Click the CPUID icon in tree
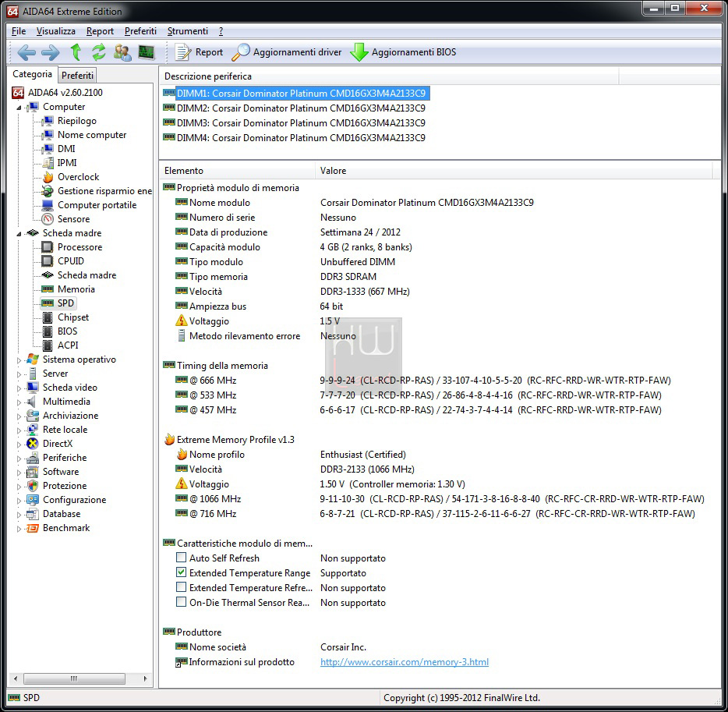The image size is (728, 712). [48, 261]
